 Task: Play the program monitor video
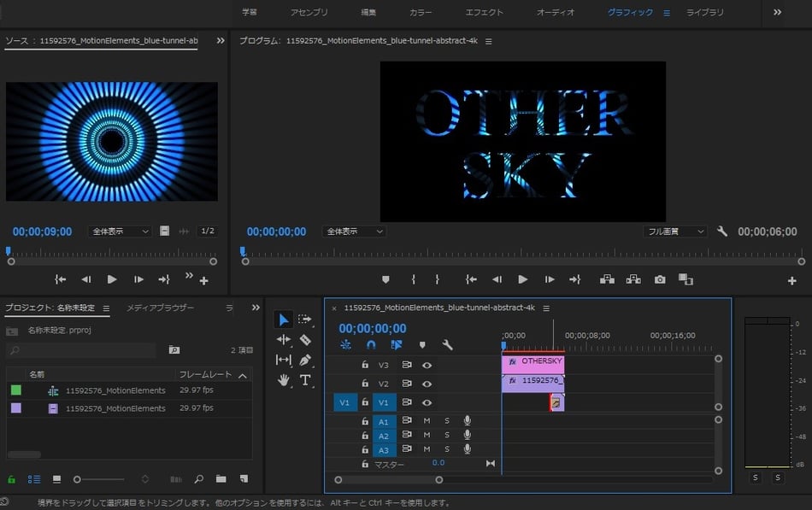(x=523, y=279)
